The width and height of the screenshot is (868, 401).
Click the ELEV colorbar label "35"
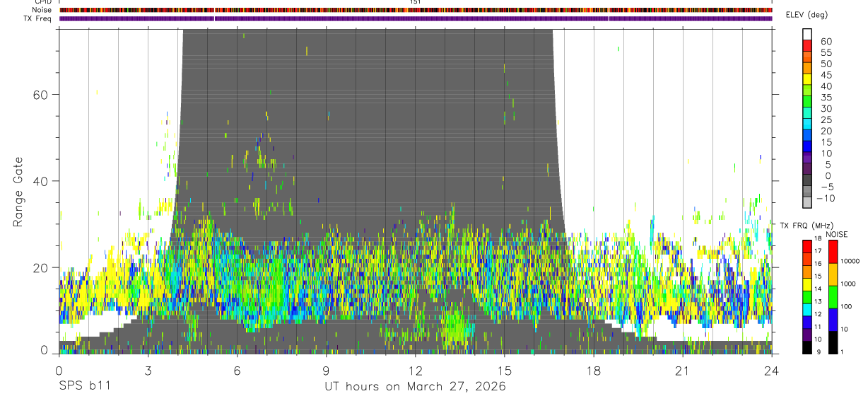pos(826,98)
